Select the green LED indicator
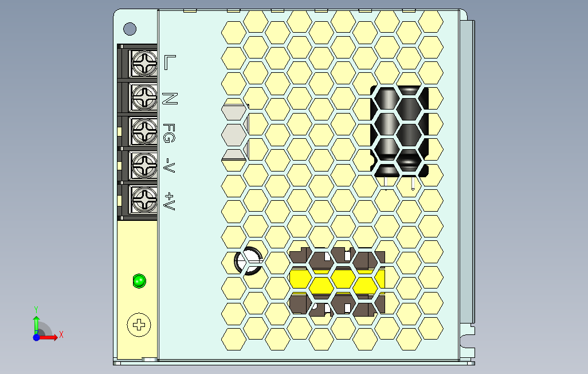Screen dimensions: 588x374 click(x=139, y=281)
